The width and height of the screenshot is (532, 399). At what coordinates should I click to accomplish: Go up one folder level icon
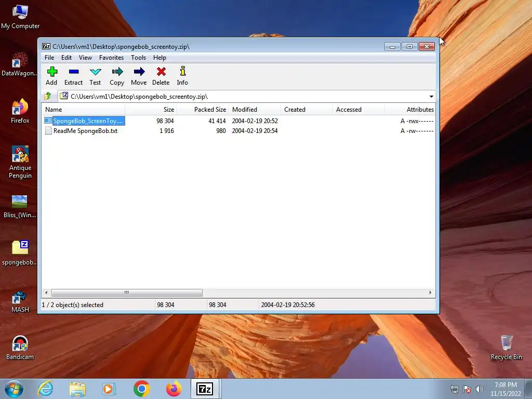48,96
